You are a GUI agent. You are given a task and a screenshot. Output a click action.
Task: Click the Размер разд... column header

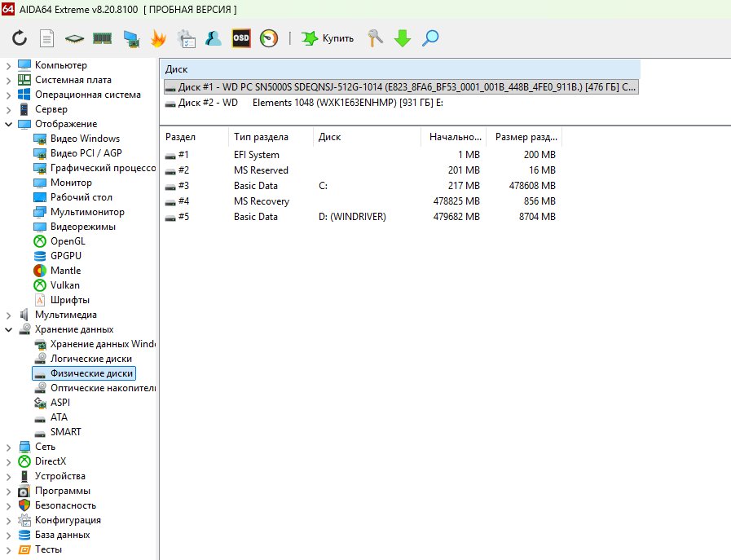[524, 137]
